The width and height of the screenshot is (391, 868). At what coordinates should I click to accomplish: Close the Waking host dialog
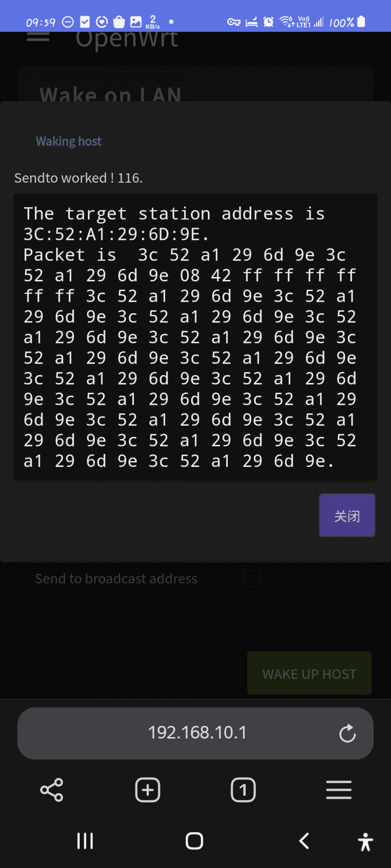tap(347, 515)
